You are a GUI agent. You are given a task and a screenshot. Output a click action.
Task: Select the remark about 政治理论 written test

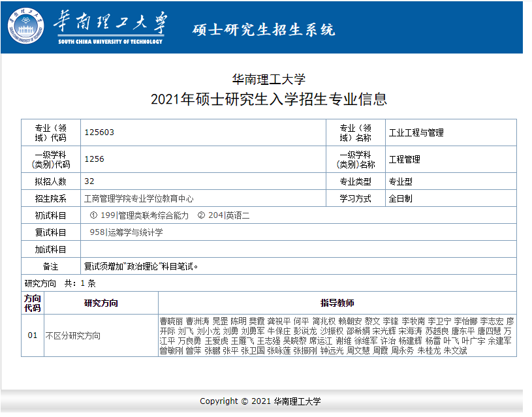[x=141, y=266]
